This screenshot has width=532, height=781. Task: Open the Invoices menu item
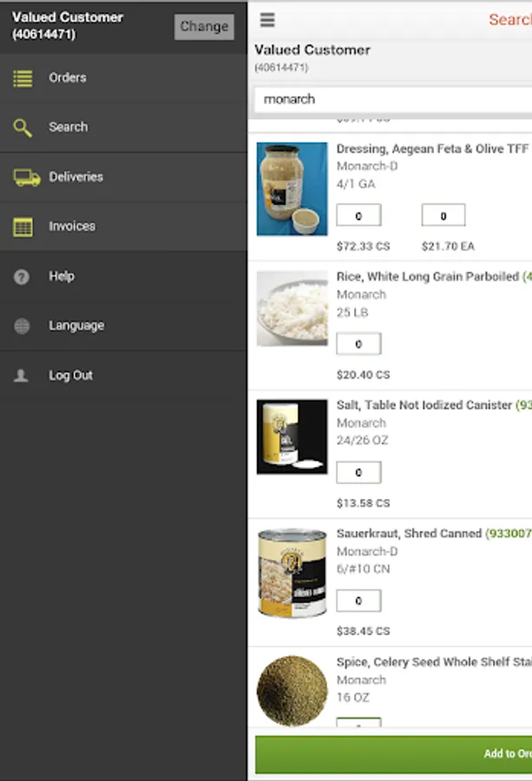click(x=123, y=226)
